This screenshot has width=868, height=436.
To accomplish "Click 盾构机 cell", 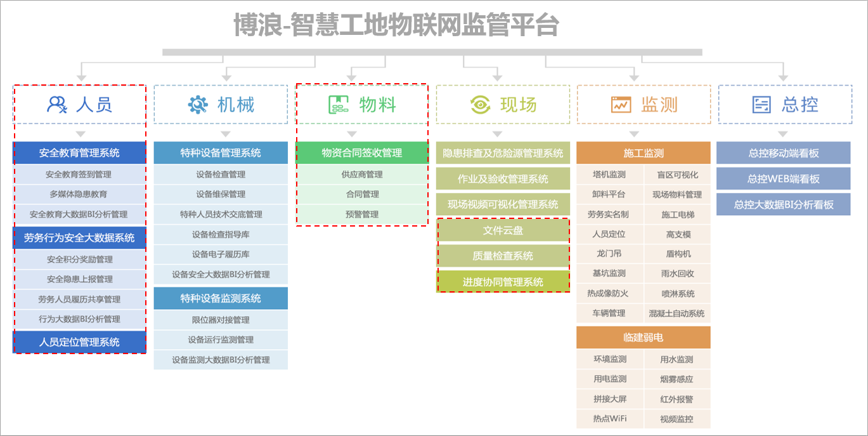I will tap(677, 254).
